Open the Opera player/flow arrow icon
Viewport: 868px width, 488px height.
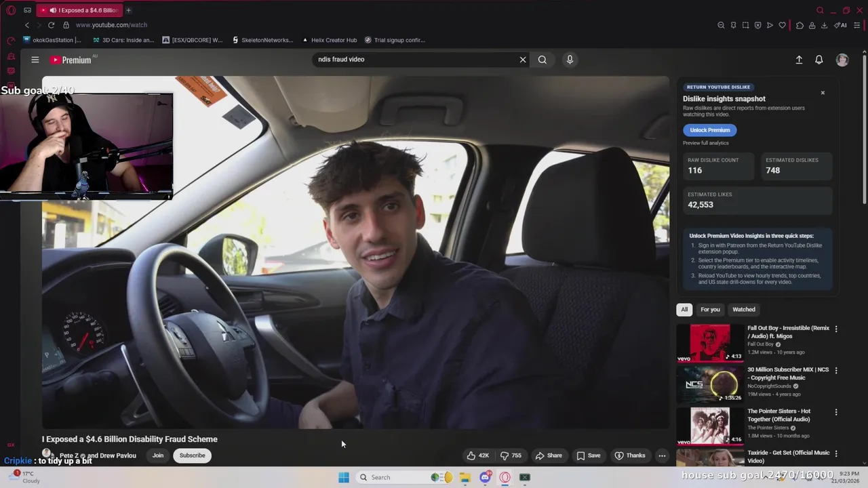770,25
